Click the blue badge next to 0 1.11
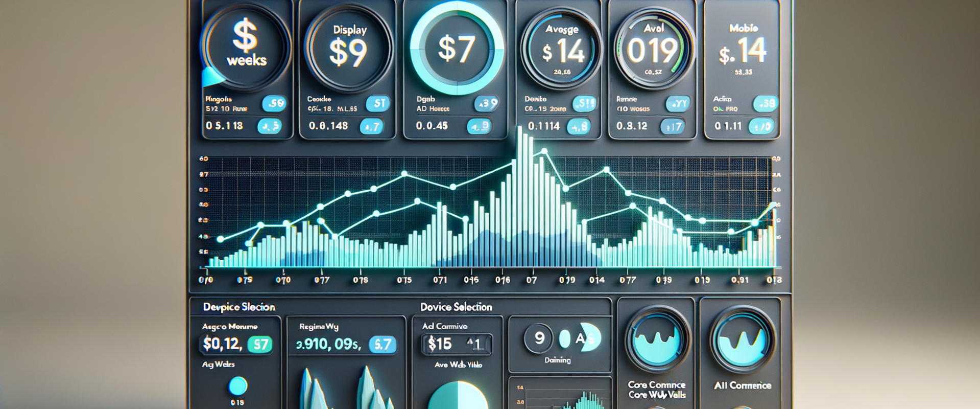 pos(761,126)
